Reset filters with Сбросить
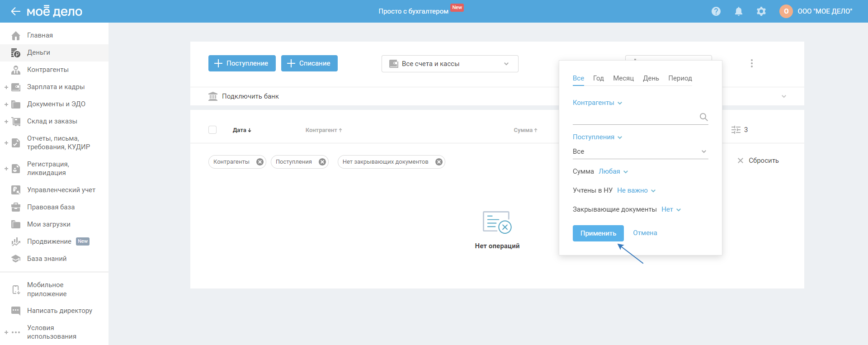This screenshot has height=345, width=868. (x=758, y=161)
